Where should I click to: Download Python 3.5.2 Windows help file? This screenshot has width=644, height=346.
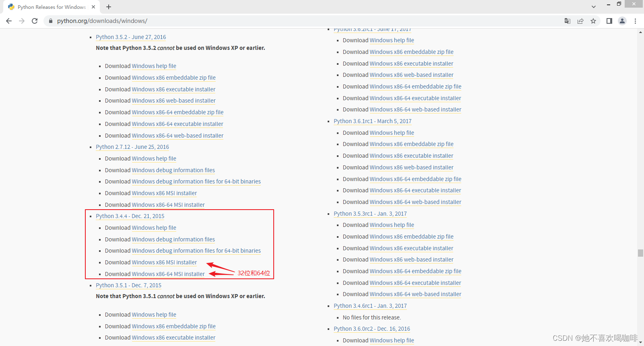(x=154, y=66)
